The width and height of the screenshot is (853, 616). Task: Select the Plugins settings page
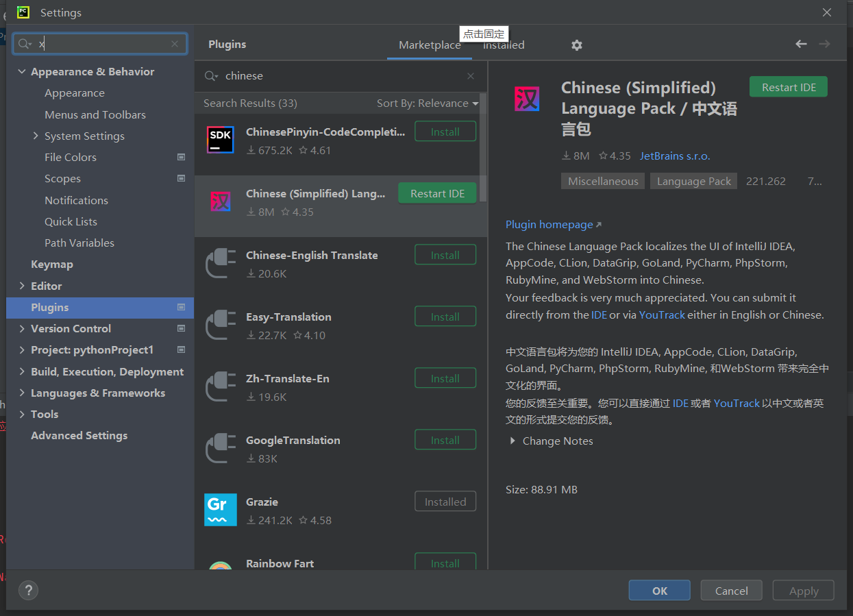pyautogui.click(x=100, y=307)
